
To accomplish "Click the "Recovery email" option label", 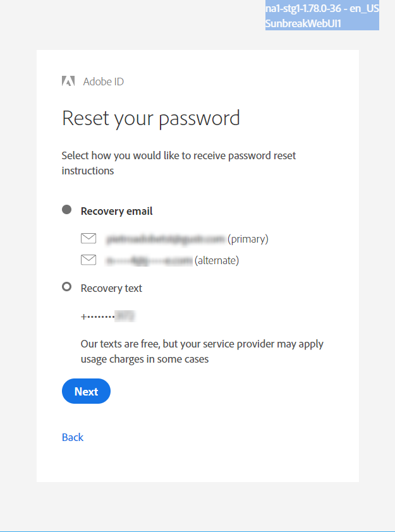I will coord(117,211).
